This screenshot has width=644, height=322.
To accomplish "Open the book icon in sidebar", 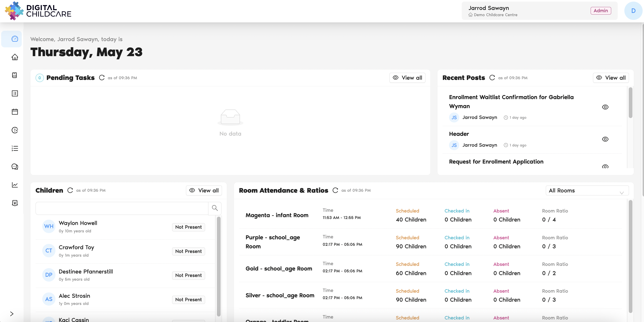I will tap(15, 75).
